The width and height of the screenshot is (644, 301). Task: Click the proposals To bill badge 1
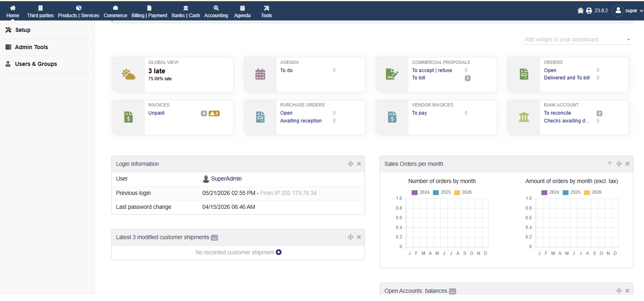point(468,78)
